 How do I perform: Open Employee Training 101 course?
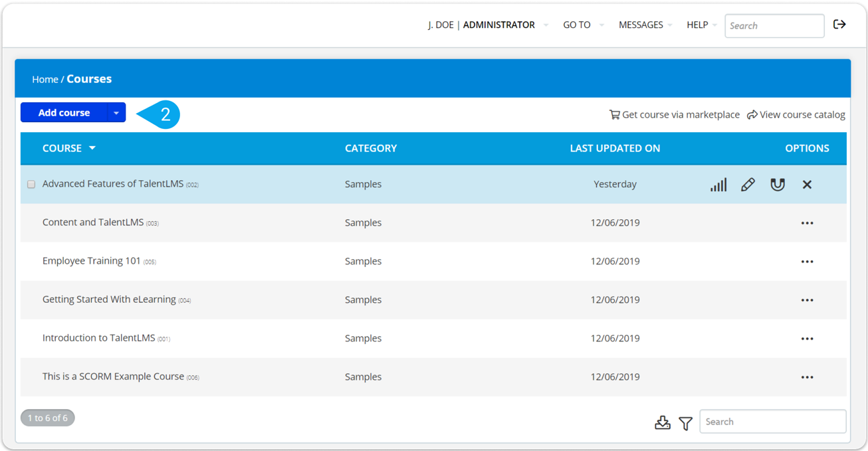click(92, 261)
